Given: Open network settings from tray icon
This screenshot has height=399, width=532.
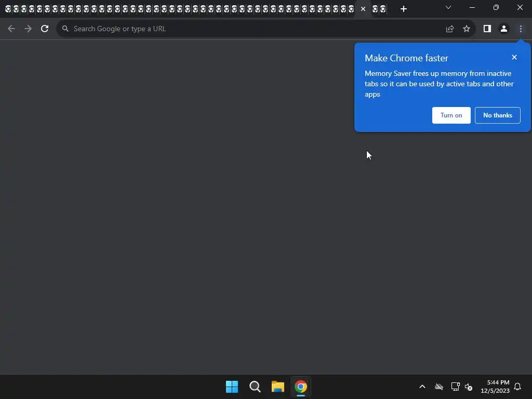Looking at the screenshot, I should point(455,387).
